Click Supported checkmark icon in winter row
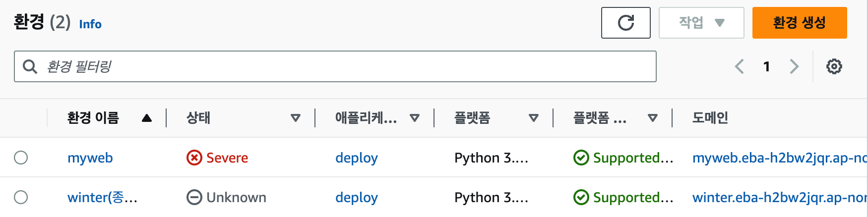Viewport: 868px width, 217px height. pyautogui.click(x=581, y=197)
